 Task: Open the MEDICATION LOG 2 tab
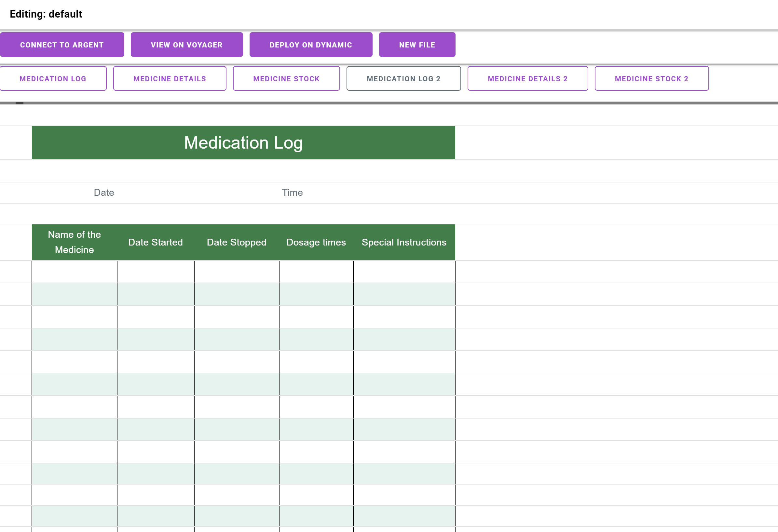click(404, 79)
